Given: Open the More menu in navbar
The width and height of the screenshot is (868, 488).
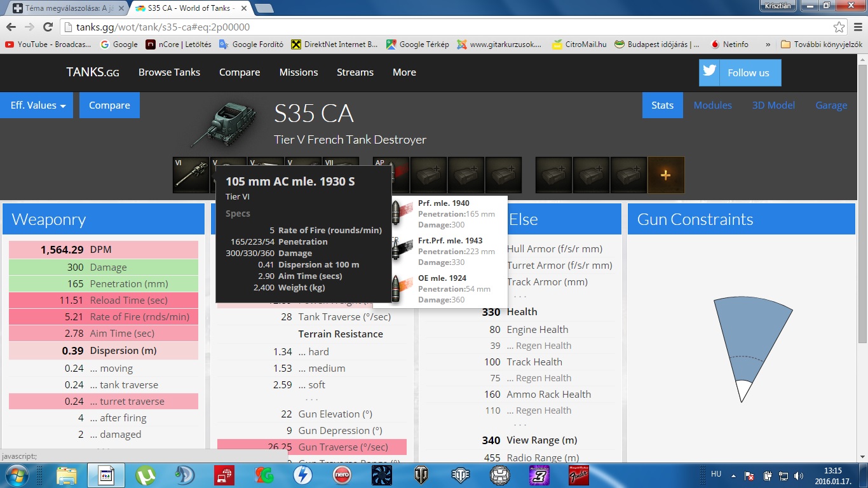Looking at the screenshot, I should pyautogui.click(x=404, y=72).
